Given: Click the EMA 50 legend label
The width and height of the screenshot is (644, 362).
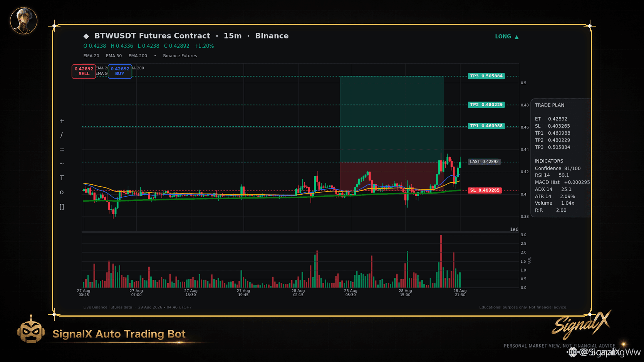Looking at the screenshot, I should coord(114,56).
